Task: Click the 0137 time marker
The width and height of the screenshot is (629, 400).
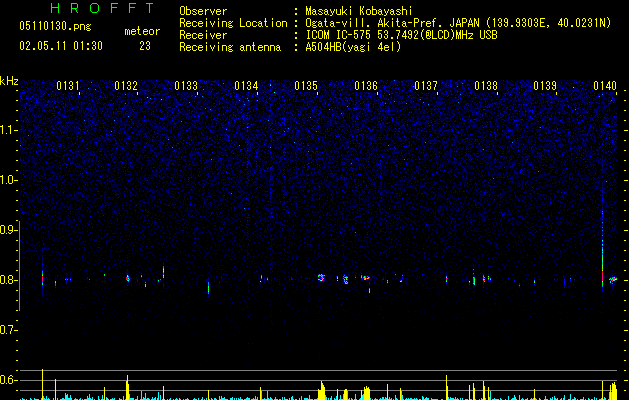Action: 426,86
